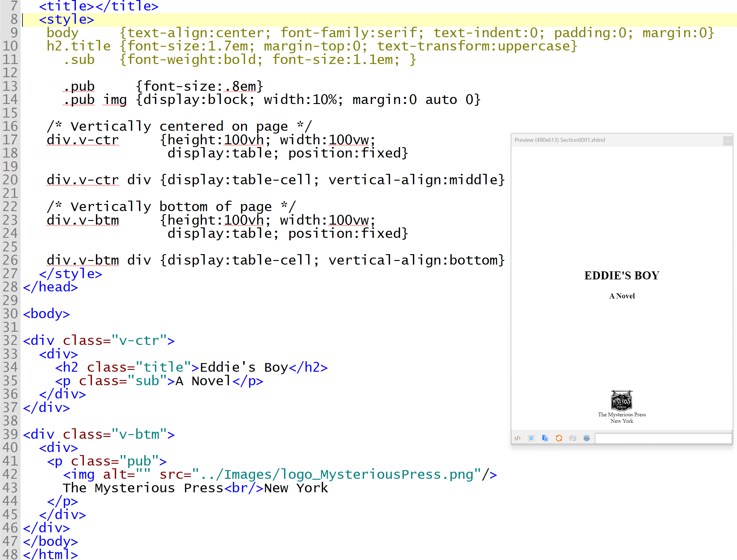The image size is (737, 560).
Task: Click "The Mysterious Press" text in preview
Action: pyautogui.click(x=622, y=414)
